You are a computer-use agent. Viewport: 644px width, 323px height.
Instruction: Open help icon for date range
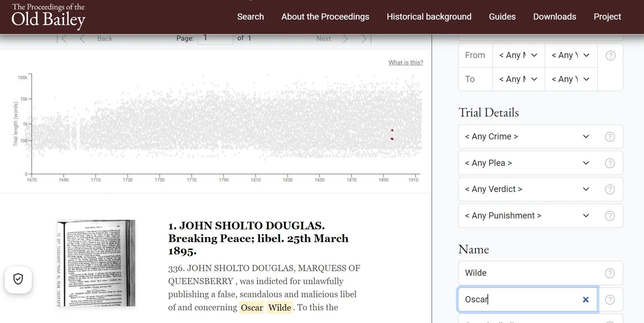[610, 56]
